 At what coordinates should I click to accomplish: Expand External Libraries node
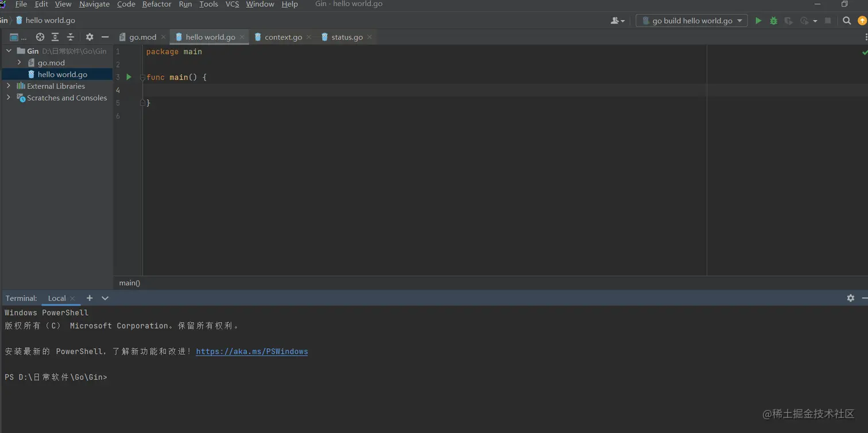9,86
